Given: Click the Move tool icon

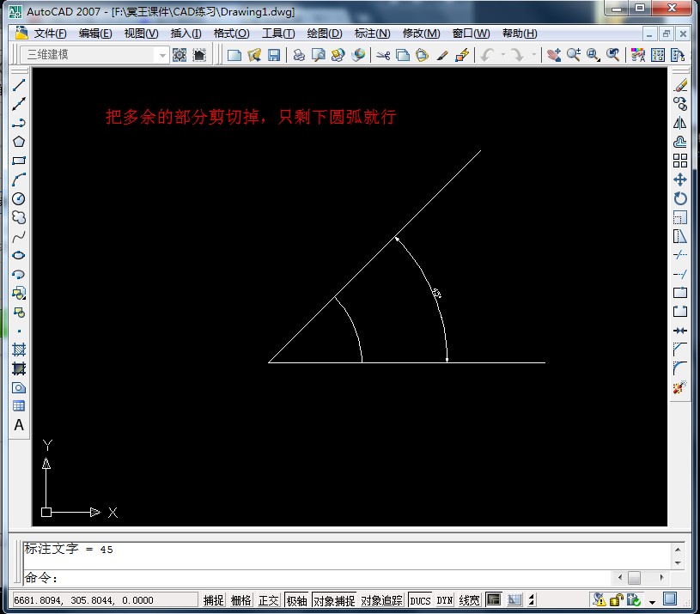Looking at the screenshot, I should [680, 179].
